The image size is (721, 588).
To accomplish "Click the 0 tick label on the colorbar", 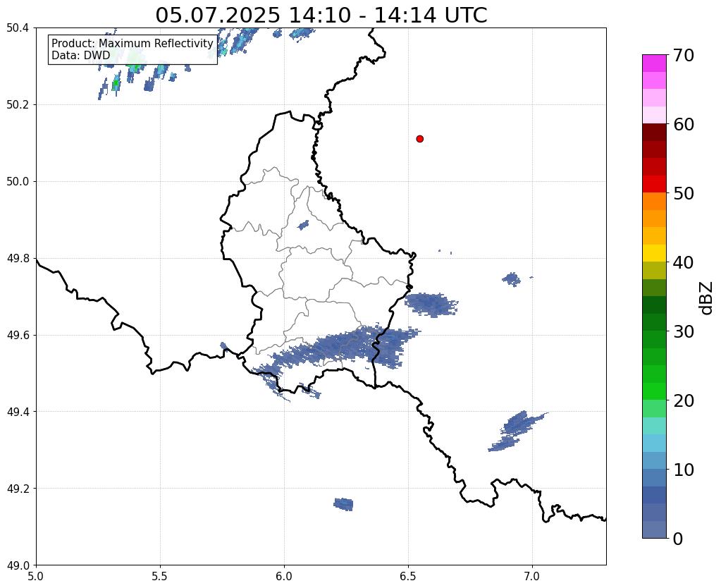I will point(678,539).
